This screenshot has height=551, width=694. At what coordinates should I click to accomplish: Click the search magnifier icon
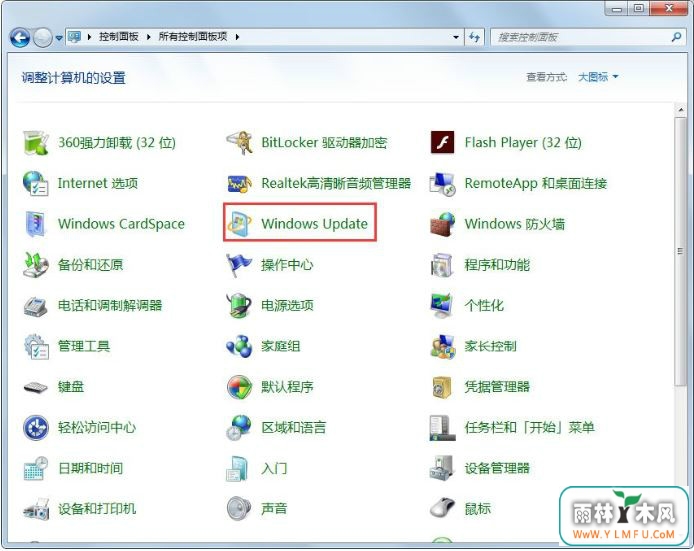[x=676, y=37]
